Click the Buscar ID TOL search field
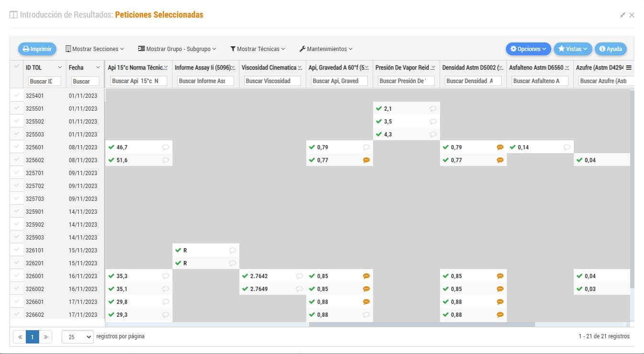Viewport: 644px width, 354px height. 44,81
